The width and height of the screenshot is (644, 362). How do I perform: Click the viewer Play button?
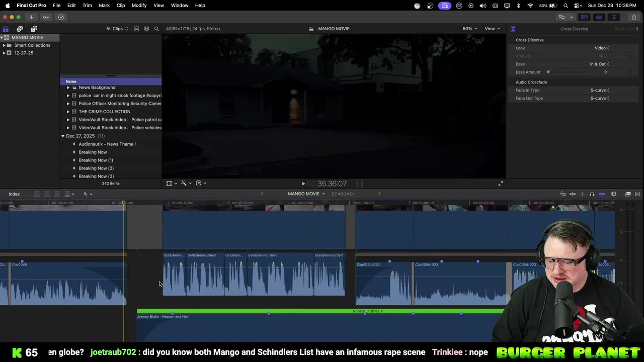click(303, 184)
